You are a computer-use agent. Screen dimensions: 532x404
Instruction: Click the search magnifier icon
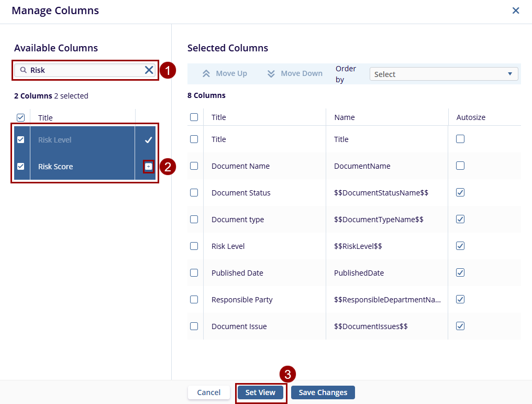24,70
